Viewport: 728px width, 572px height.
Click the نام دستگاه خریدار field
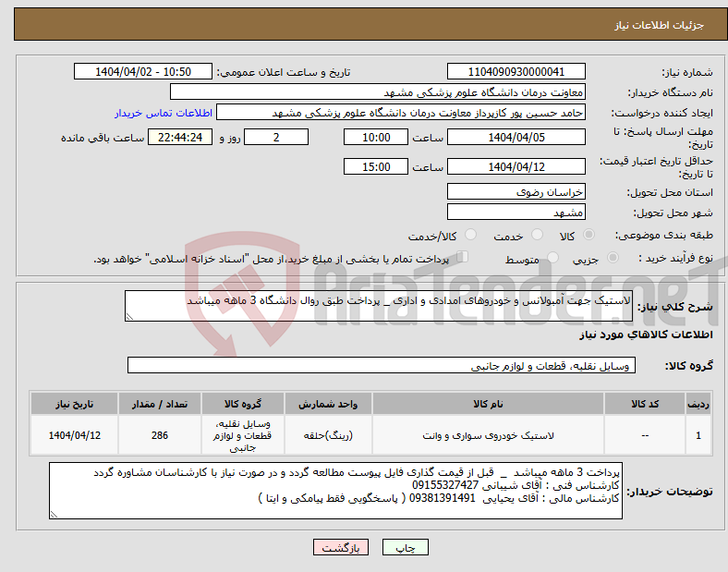pyautogui.click(x=378, y=91)
